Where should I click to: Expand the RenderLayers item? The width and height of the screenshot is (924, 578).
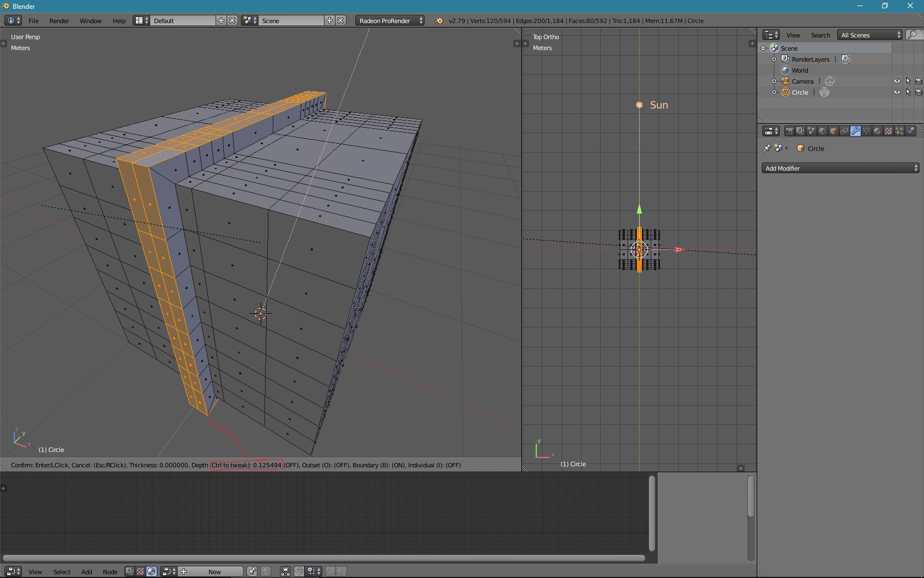pyautogui.click(x=774, y=59)
